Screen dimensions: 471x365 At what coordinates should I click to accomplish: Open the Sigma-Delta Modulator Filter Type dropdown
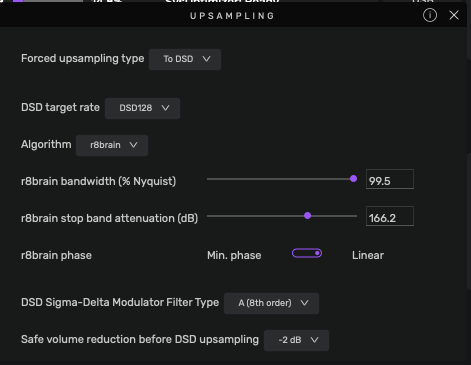click(x=271, y=303)
